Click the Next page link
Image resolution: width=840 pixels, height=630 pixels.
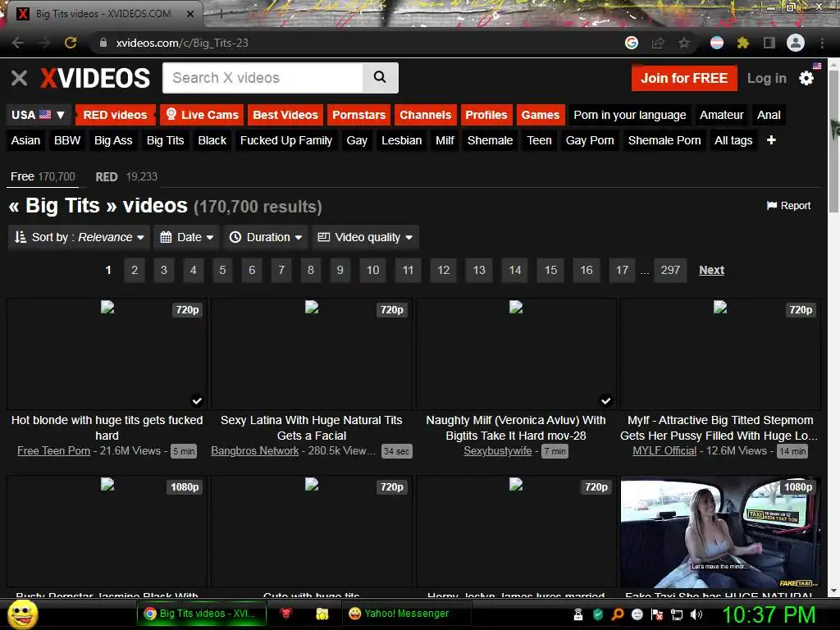point(711,270)
